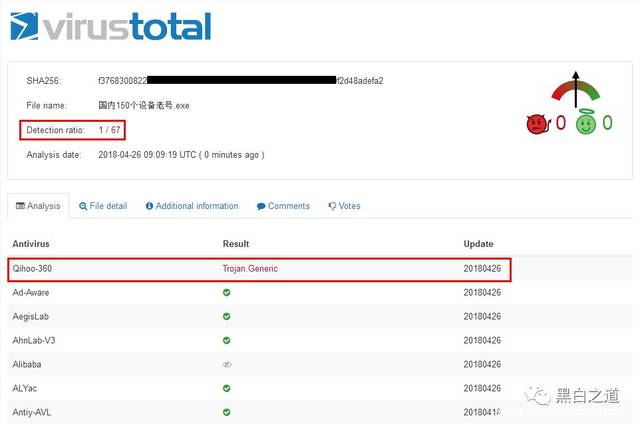Image resolution: width=640 pixels, height=424 pixels.
Task: Switch to the Comments tab
Action: (283, 206)
